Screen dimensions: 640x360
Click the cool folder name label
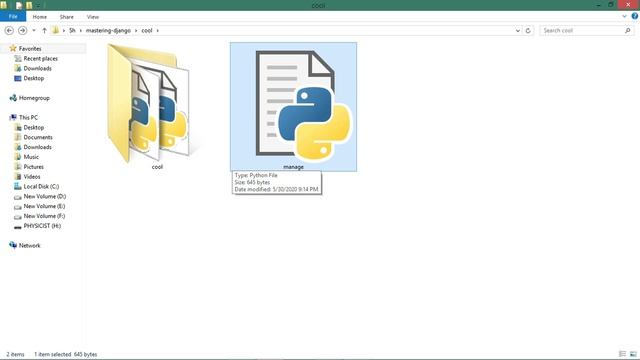click(157, 167)
